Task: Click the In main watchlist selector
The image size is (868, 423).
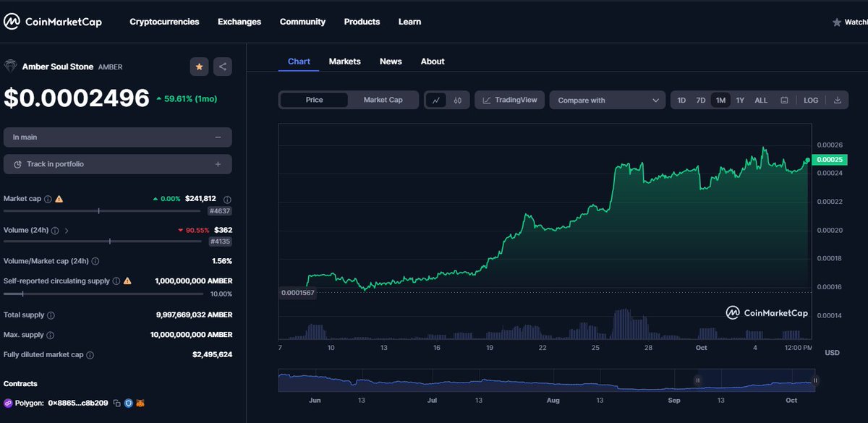Action: [x=118, y=137]
